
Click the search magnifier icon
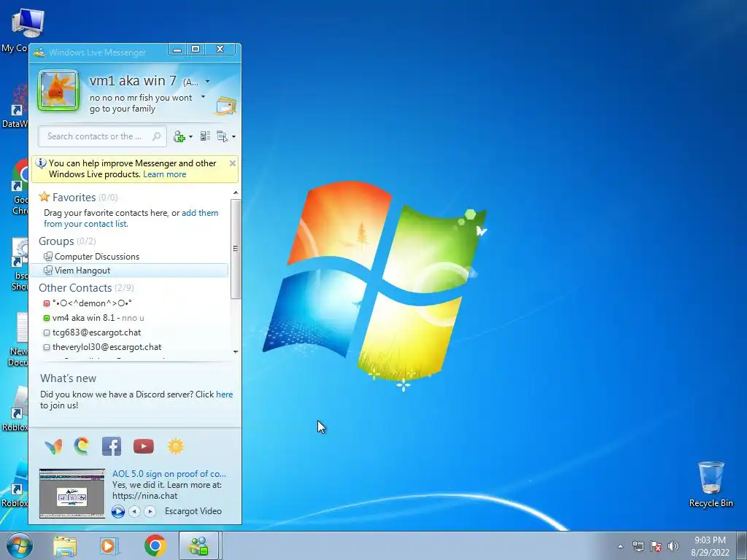[156, 136]
